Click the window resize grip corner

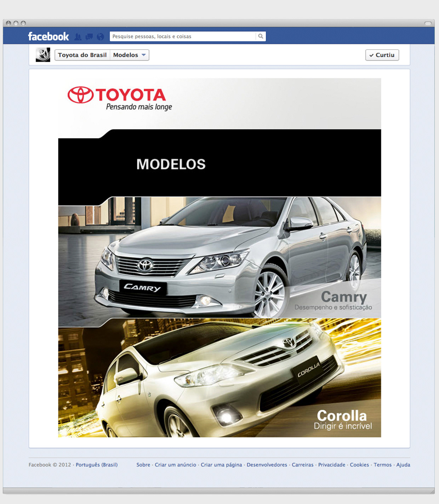click(x=432, y=491)
